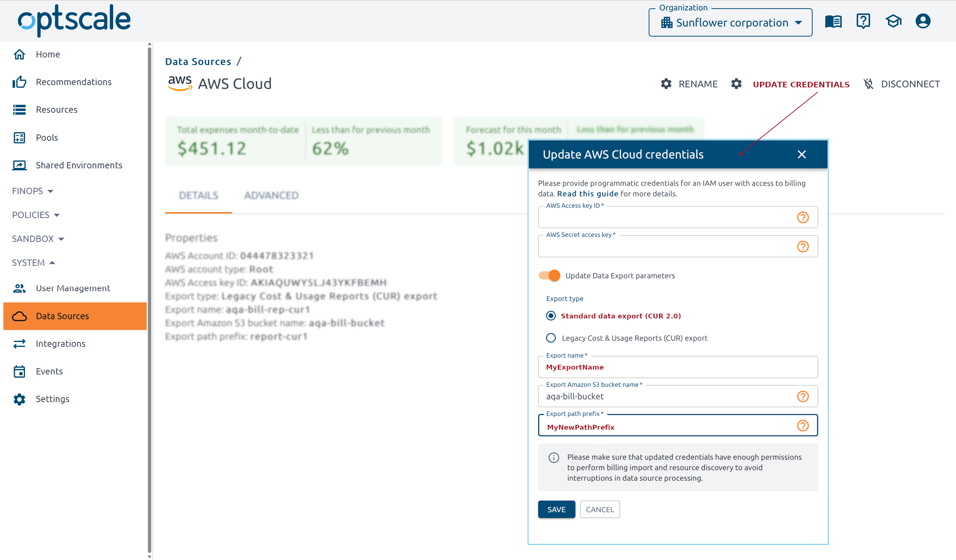Open the user profile avatar icon
This screenshot has width=956, height=560.
point(923,21)
